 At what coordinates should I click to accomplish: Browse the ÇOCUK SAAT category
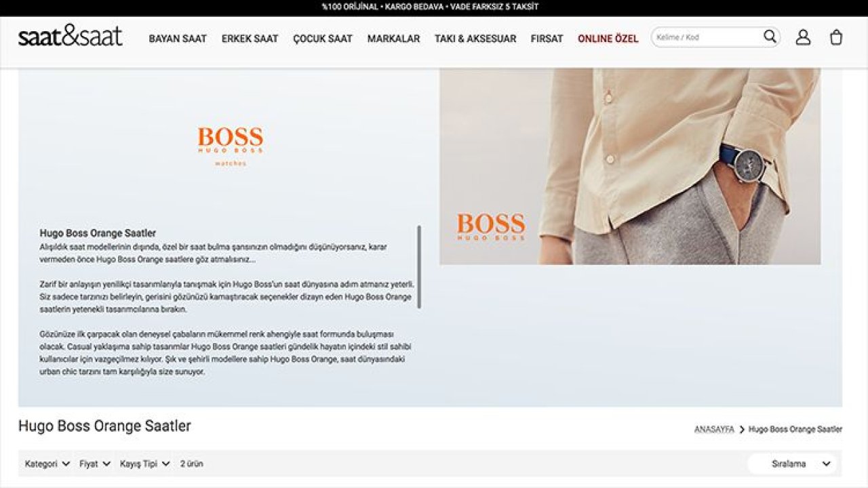tap(322, 39)
